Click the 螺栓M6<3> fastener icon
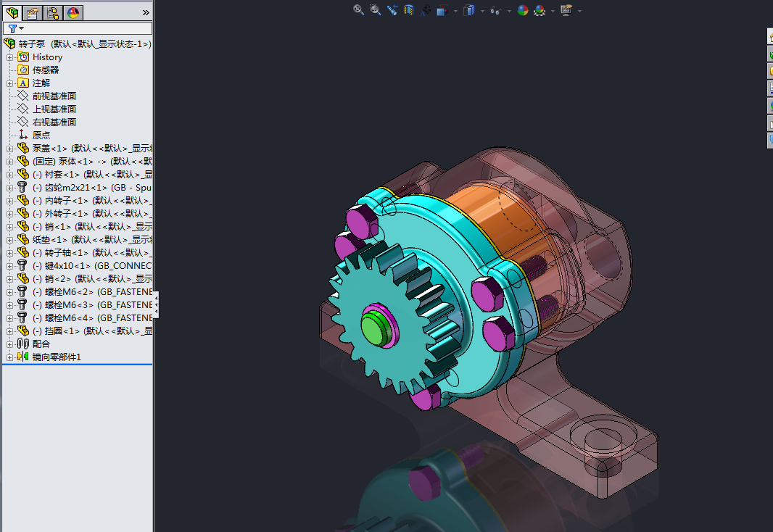The image size is (773, 532). tap(22, 304)
